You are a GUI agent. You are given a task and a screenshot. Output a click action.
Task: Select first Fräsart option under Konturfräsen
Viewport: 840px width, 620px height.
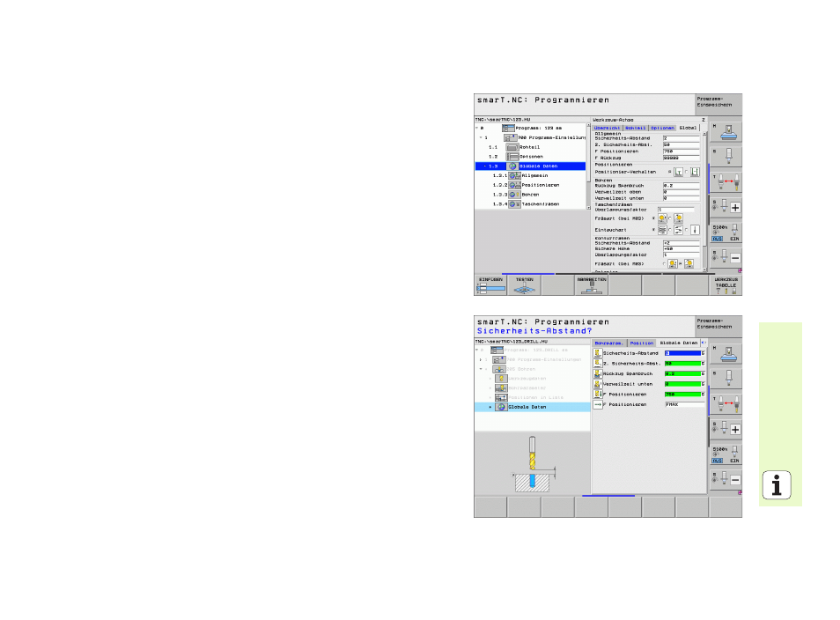(673, 264)
